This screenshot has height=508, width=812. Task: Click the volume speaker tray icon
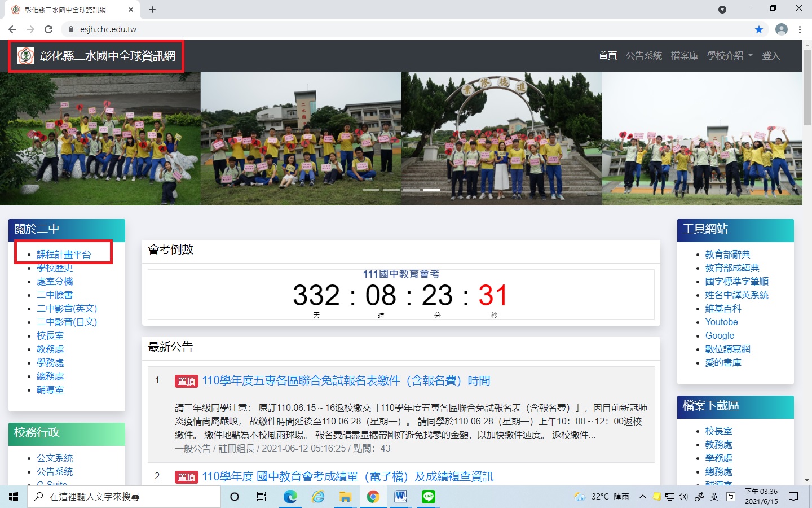[x=683, y=497]
